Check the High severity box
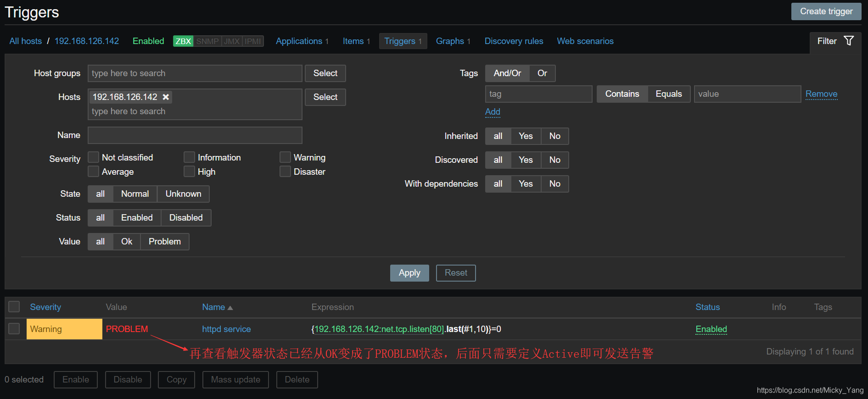Image resolution: width=868 pixels, height=399 pixels. tap(189, 172)
